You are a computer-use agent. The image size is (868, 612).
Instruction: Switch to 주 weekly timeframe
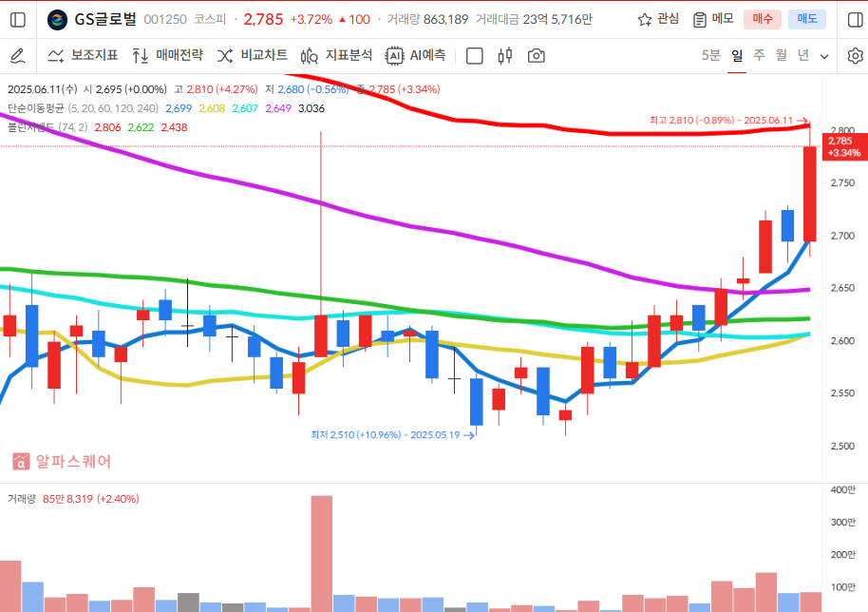point(759,55)
